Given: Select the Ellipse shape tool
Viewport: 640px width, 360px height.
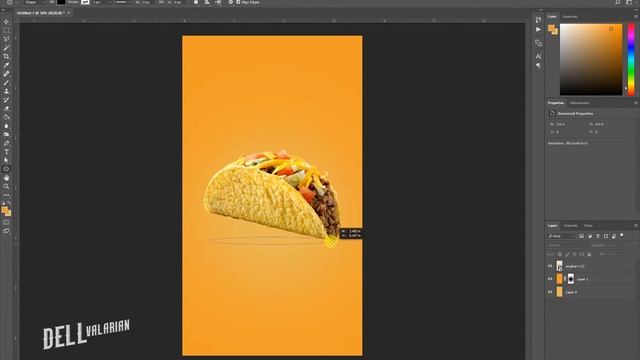Looking at the screenshot, I should point(6,169).
